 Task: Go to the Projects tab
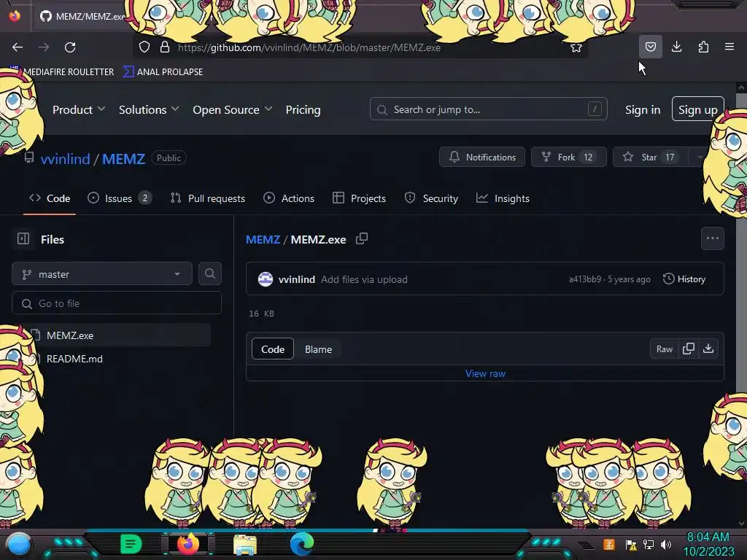coord(359,198)
